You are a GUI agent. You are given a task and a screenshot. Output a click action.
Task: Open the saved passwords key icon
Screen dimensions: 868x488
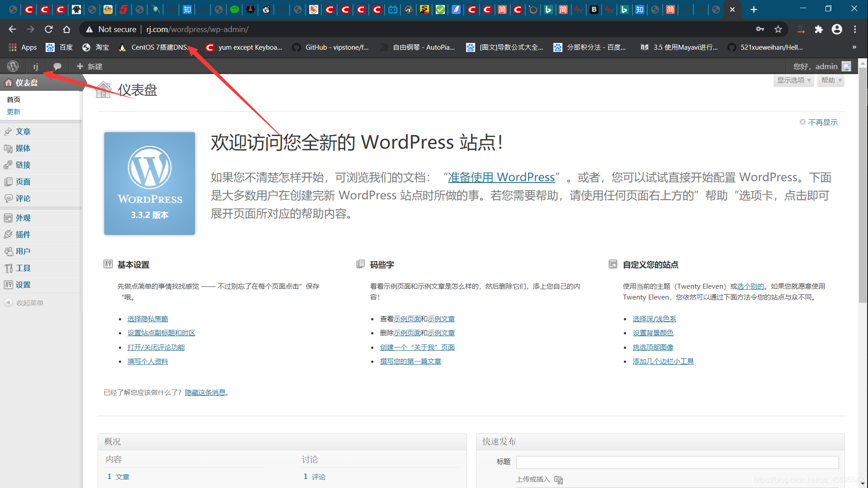(760, 29)
